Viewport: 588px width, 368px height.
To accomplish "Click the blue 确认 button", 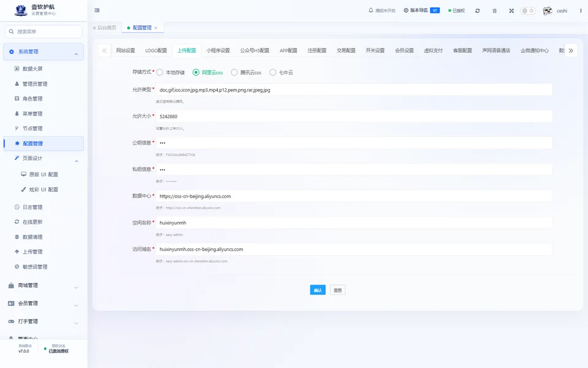I will (318, 290).
